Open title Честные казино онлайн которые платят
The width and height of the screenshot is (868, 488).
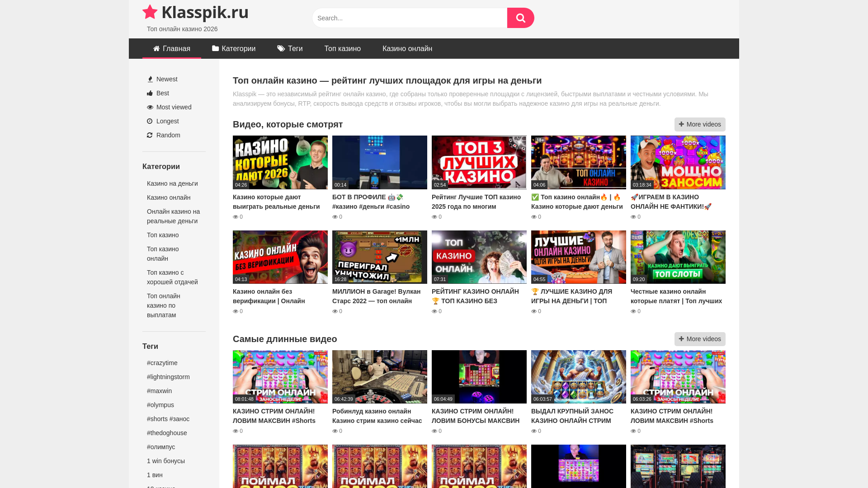[x=676, y=296]
